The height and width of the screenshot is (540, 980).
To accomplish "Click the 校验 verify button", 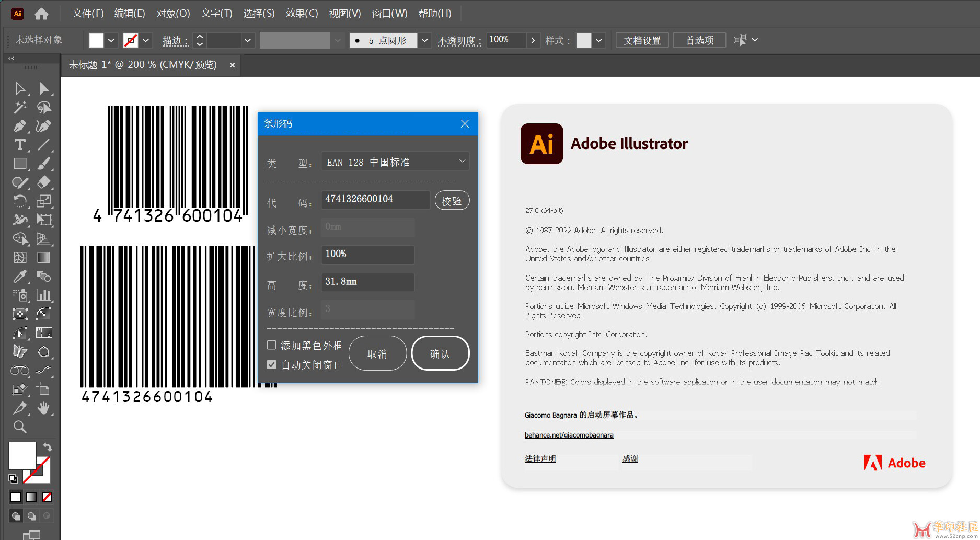I will pyautogui.click(x=452, y=201).
